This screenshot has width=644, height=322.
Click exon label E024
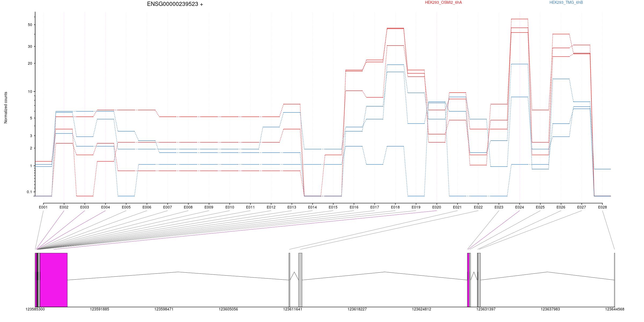tap(519, 207)
